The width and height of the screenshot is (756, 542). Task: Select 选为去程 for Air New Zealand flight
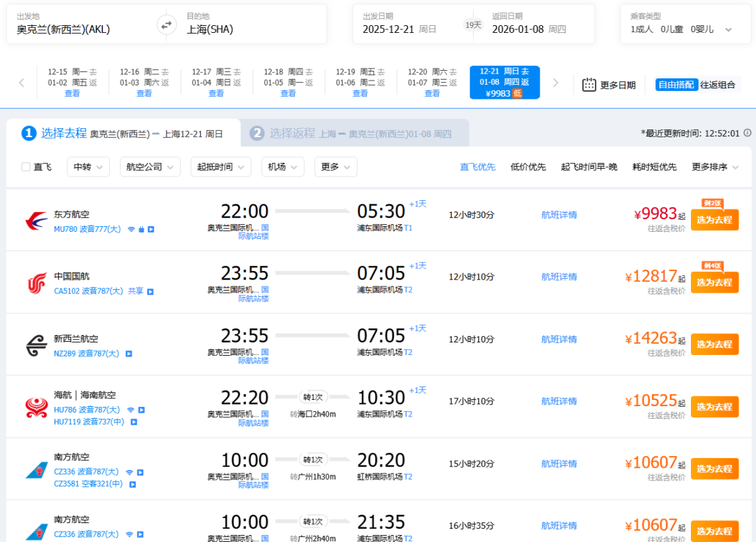pyautogui.click(x=714, y=345)
